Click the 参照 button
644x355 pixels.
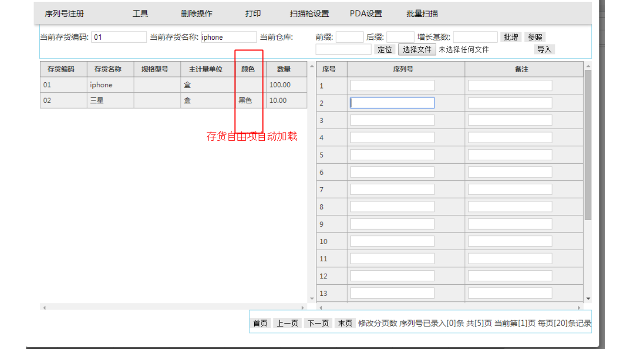tap(535, 37)
